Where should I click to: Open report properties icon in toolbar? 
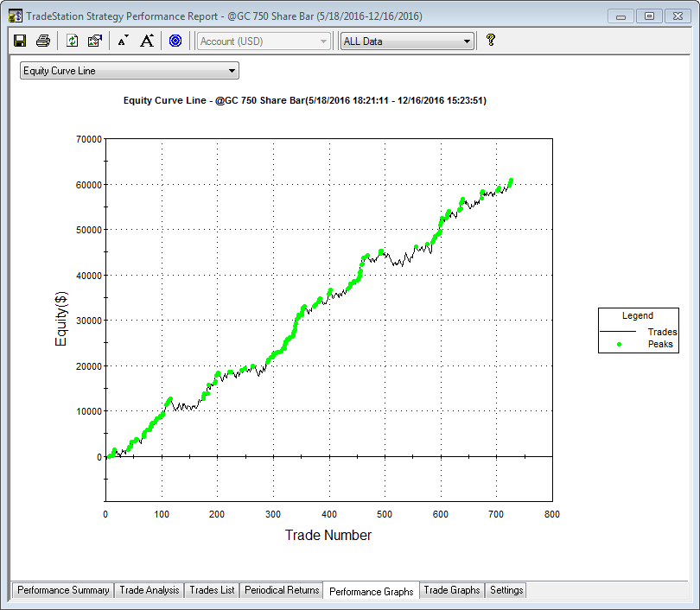[x=95, y=41]
